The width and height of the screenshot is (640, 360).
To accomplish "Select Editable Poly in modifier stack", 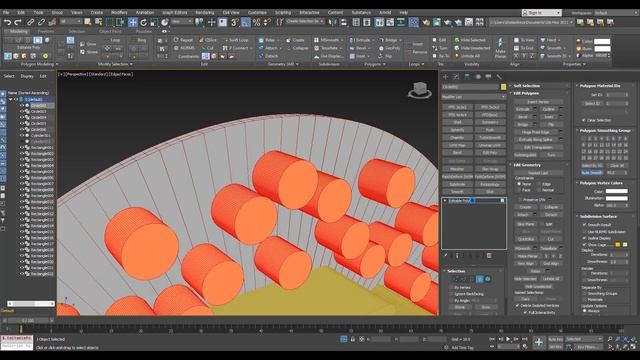I will coord(460,201).
